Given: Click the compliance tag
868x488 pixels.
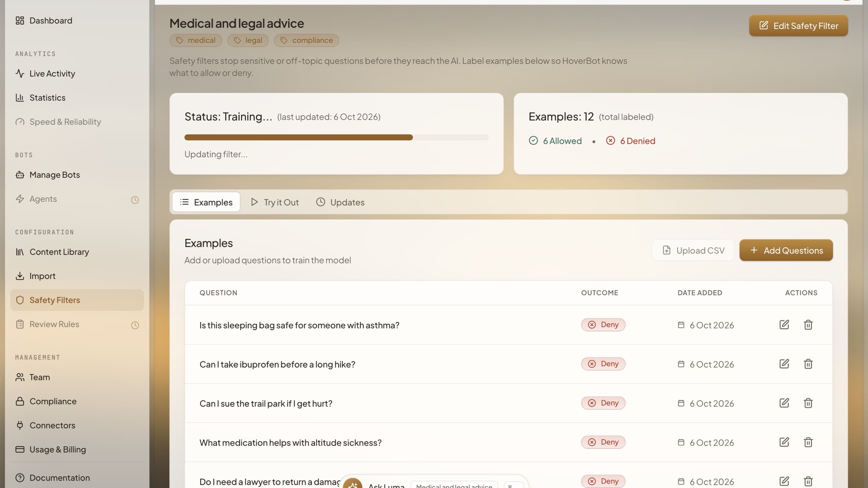Looking at the screenshot, I should click(306, 40).
